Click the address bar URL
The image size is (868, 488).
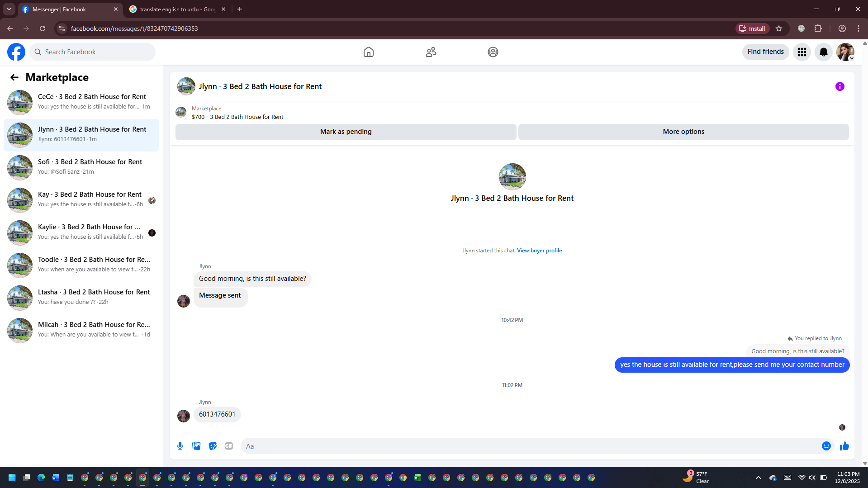pyautogui.click(x=134, y=28)
